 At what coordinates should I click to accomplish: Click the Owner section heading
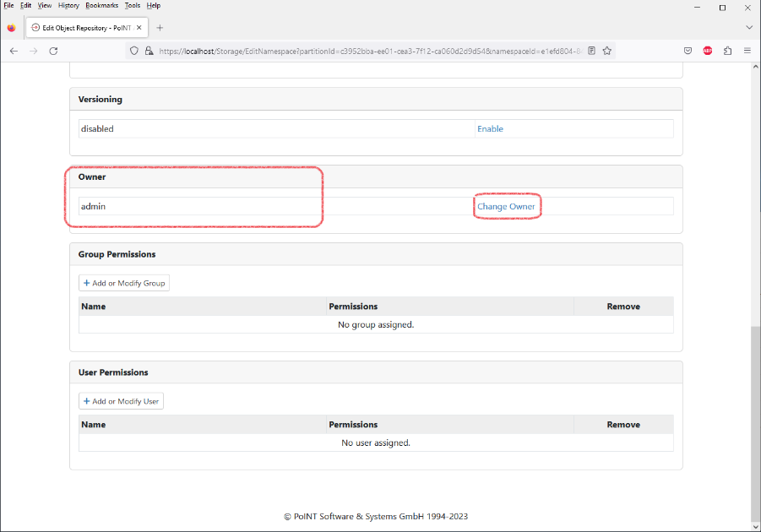coord(92,176)
